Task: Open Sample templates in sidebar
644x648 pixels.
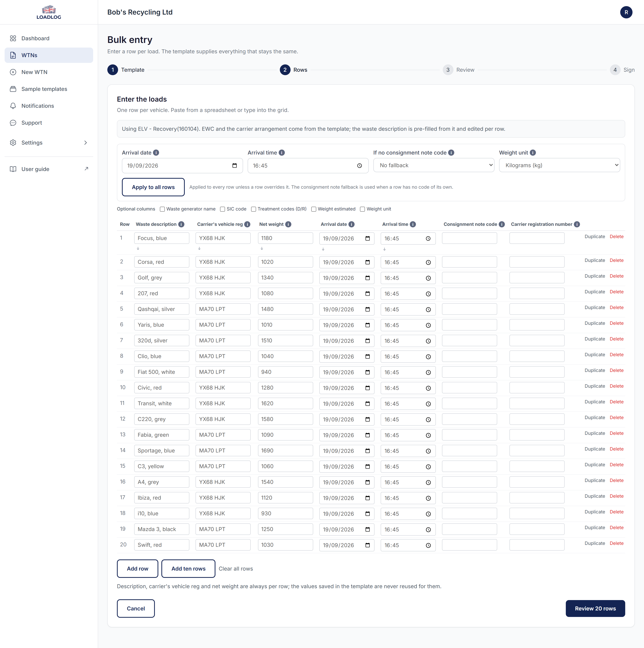Action: click(49, 89)
